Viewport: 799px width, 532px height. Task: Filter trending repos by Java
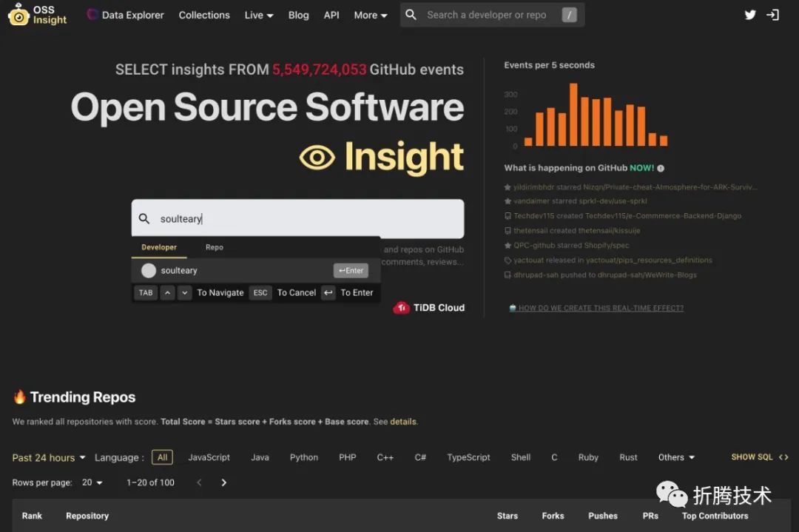pos(260,457)
